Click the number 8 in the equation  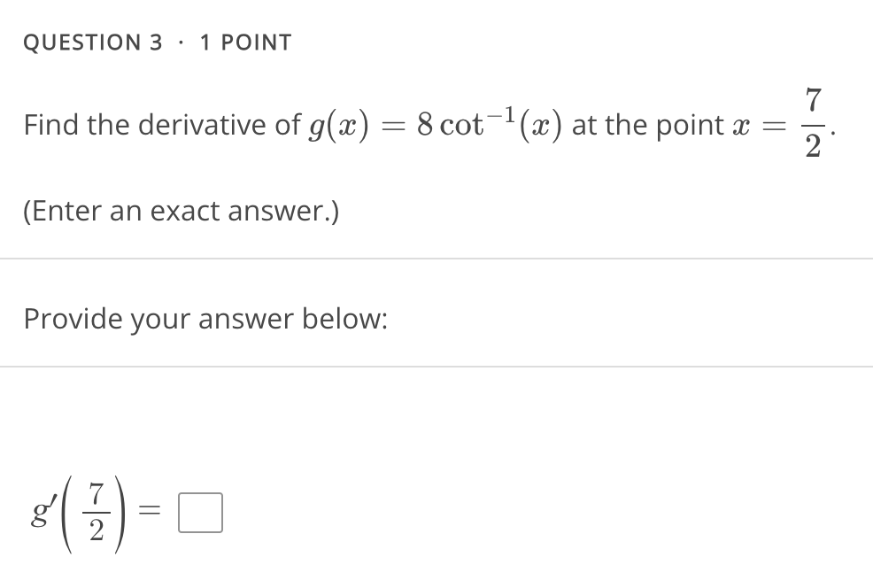426,125
